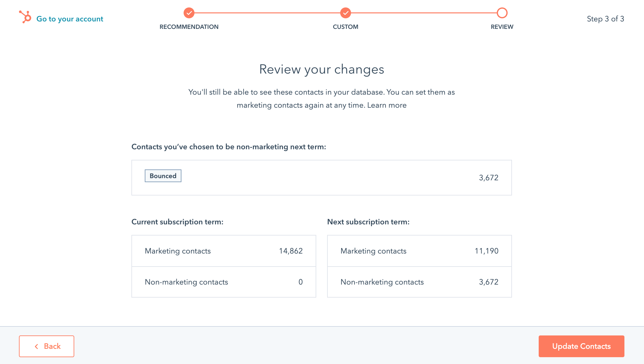Select the RECOMMENDATION step label
The width and height of the screenshot is (644, 364).
coord(189,27)
